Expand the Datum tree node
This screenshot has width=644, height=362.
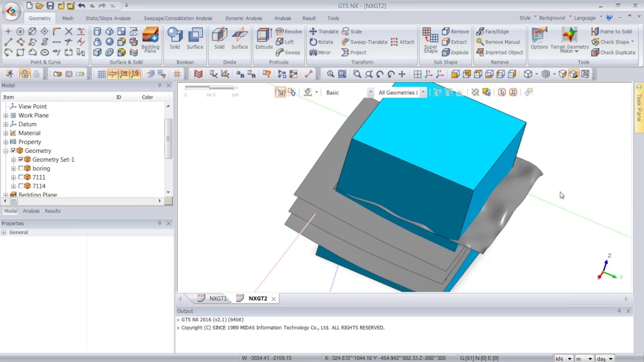pyautogui.click(x=6, y=124)
